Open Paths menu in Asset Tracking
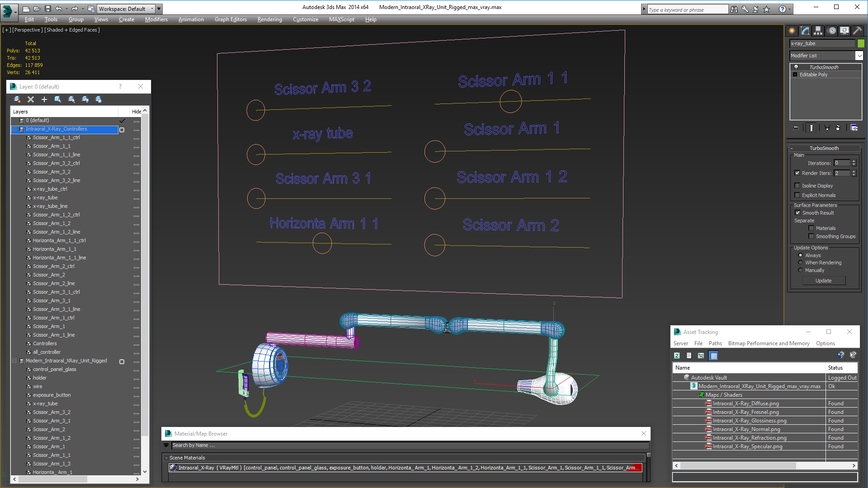The image size is (868, 488). pos(715,343)
